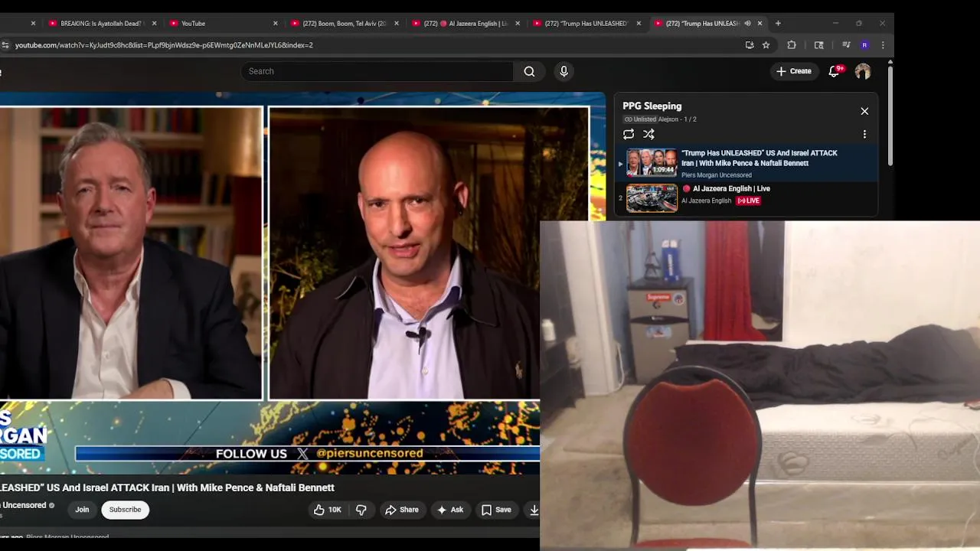Select the Trump Has UNLEASHED playlist video thumbnail
Image resolution: width=980 pixels, height=551 pixels.
tap(652, 162)
